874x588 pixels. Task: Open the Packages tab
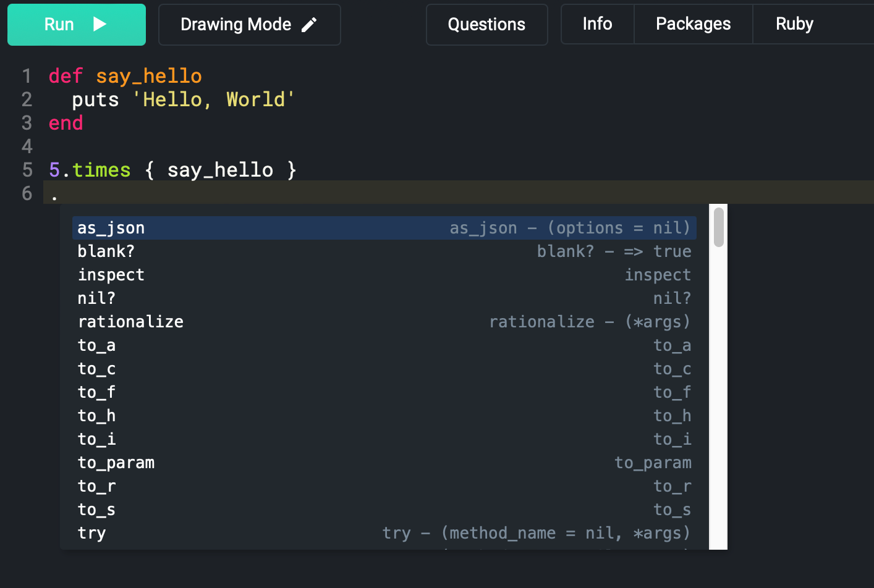coord(693,24)
